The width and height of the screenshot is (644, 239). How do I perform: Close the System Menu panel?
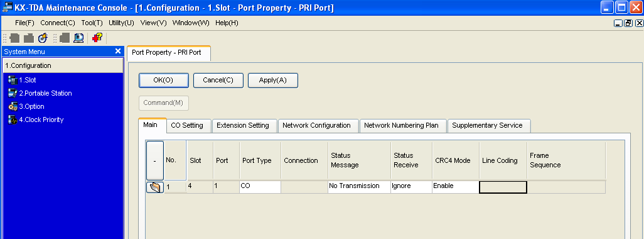(118, 51)
